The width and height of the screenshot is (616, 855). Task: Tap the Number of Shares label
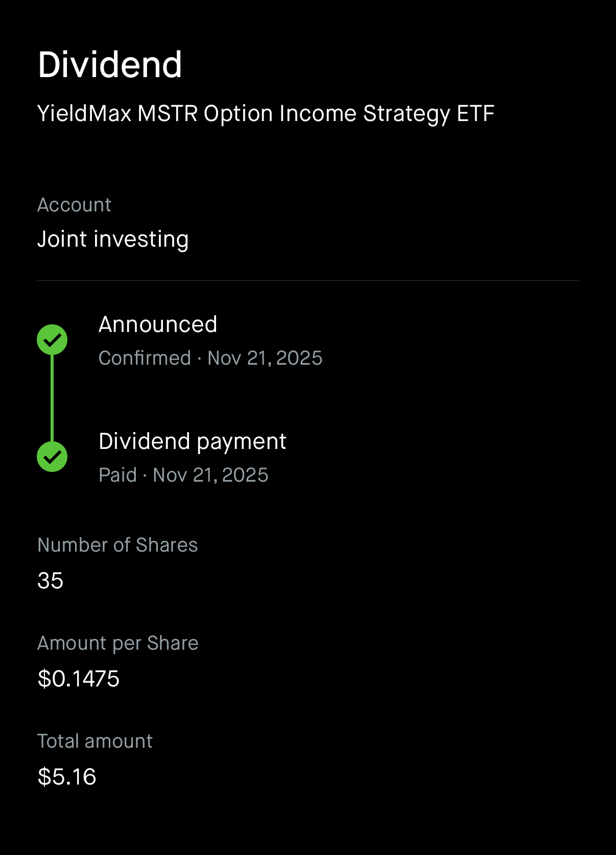click(117, 545)
